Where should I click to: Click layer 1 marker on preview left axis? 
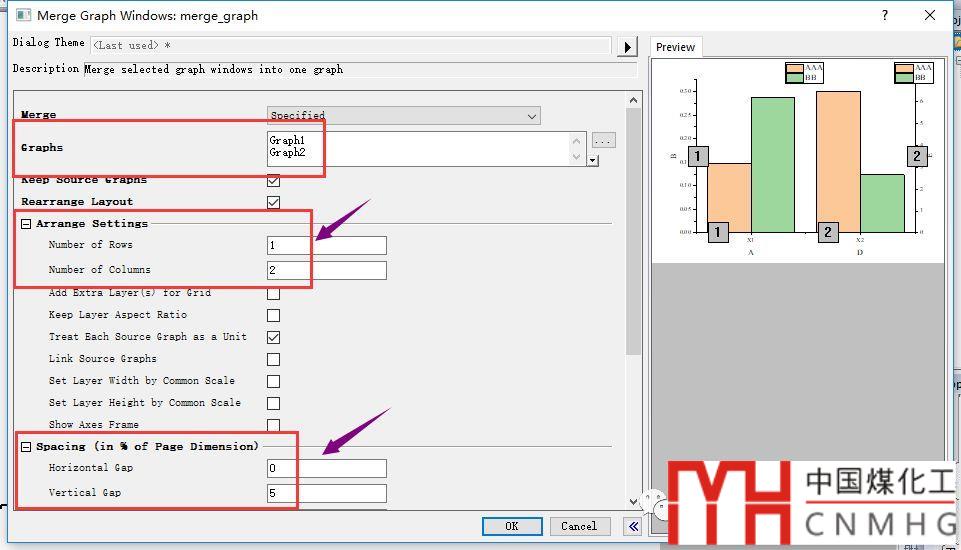(x=698, y=156)
